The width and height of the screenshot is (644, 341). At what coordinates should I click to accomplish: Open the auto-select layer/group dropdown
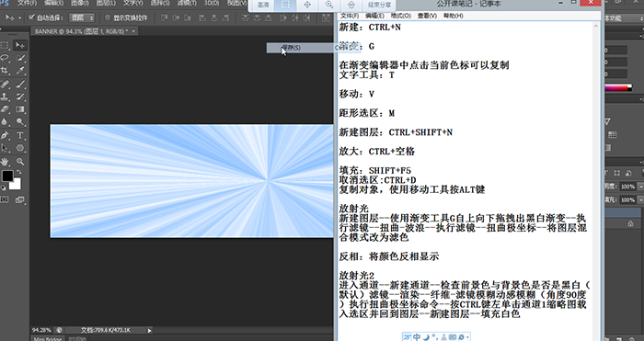(82, 17)
